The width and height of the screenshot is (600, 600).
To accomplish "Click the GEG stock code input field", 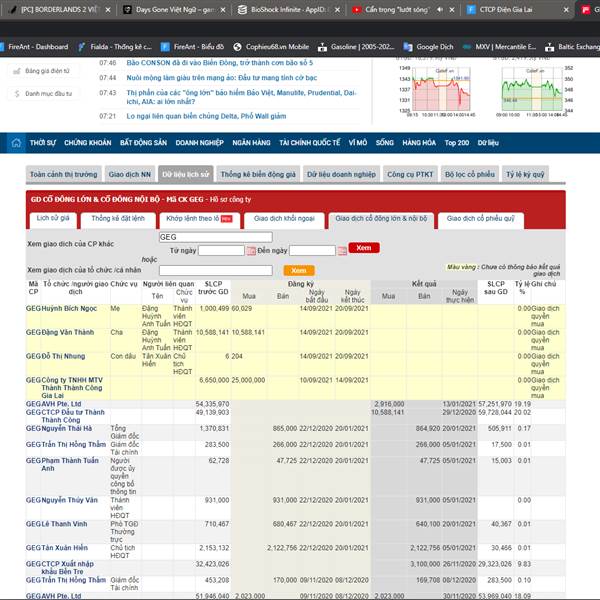I will [215, 237].
